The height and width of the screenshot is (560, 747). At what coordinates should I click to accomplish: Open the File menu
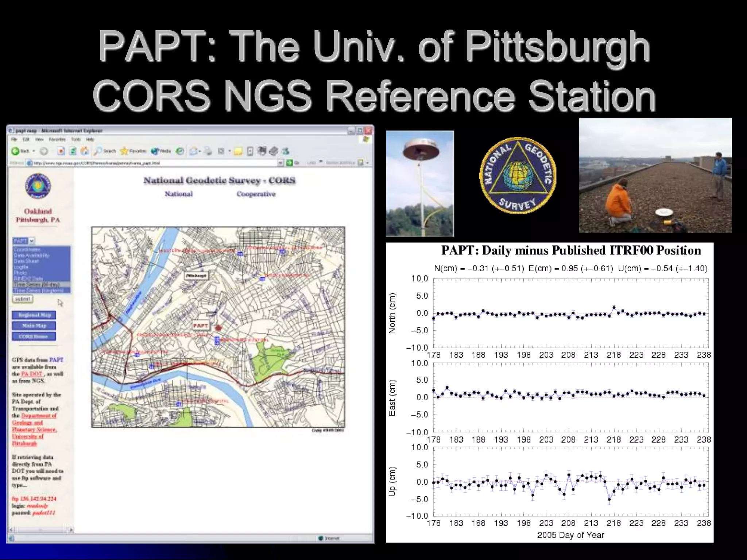pyautogui.click(x=14, y=139)
